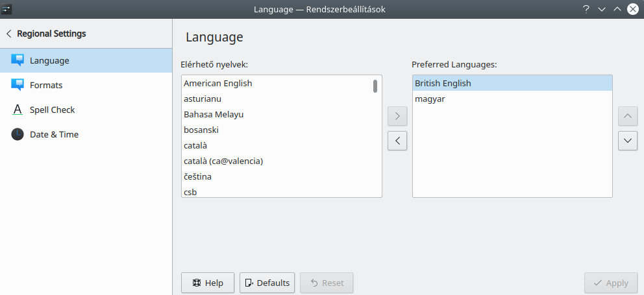Select Bahasa Melayu from available languages

[x=214, y=114]
